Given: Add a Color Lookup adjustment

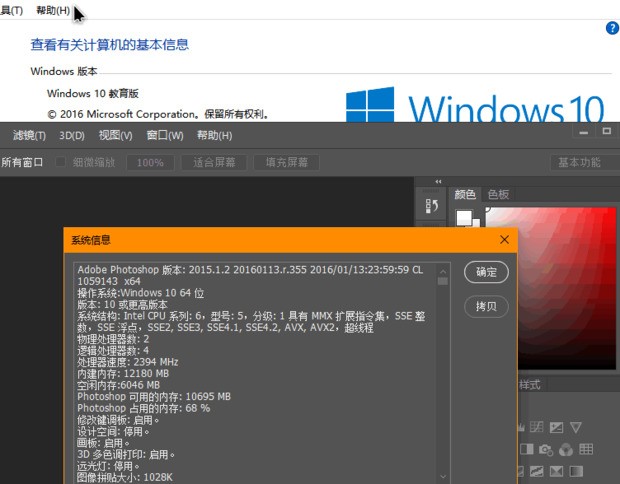Looking at the screenshot, I should click(x=586, y=449).
